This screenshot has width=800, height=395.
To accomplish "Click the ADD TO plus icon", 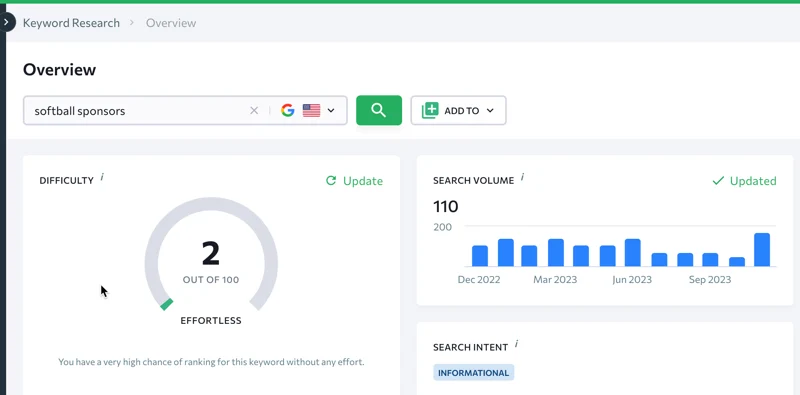I will coord(430,110).
